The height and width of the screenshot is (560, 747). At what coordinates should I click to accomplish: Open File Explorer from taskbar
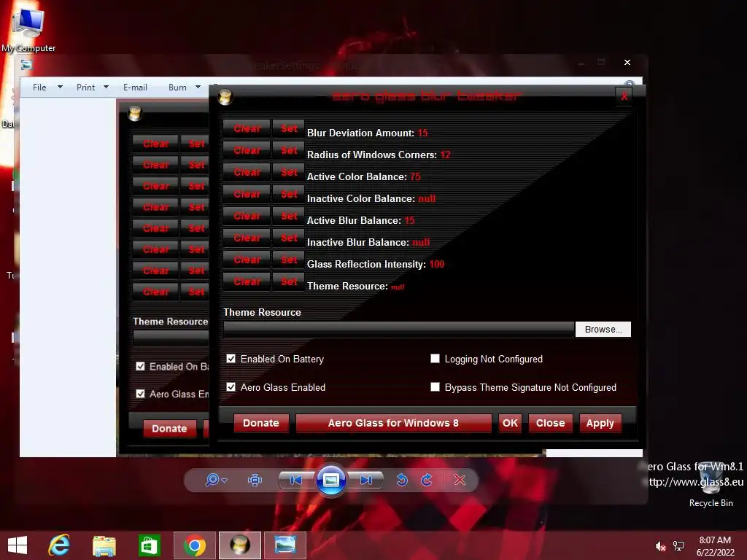pyautogui.click(x=104, y=545)
